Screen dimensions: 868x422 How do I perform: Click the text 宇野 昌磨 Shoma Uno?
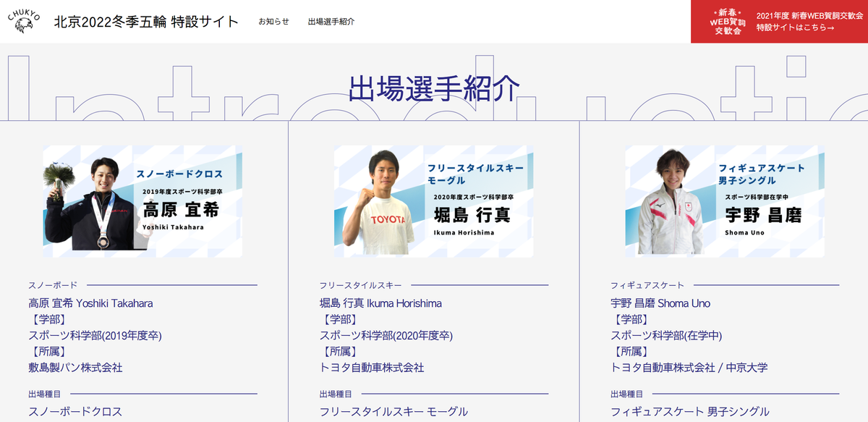coord(660,303)
